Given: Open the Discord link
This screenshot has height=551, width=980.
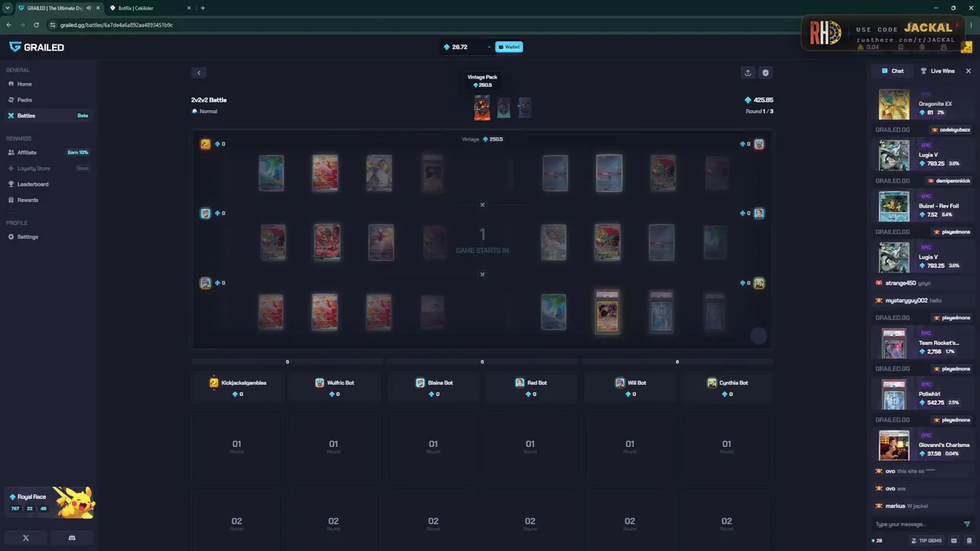Looking at the screenshot, I should click(72, 538).
